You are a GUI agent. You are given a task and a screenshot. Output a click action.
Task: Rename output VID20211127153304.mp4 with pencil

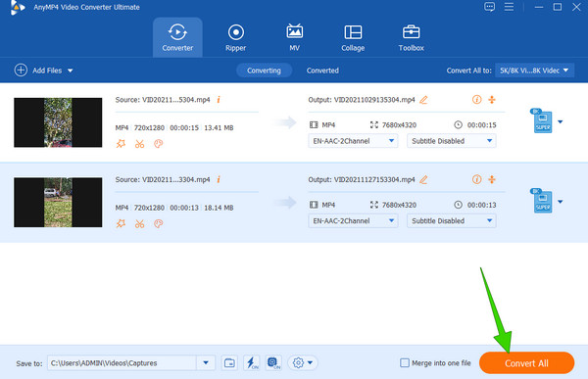(x=423, y=179)
